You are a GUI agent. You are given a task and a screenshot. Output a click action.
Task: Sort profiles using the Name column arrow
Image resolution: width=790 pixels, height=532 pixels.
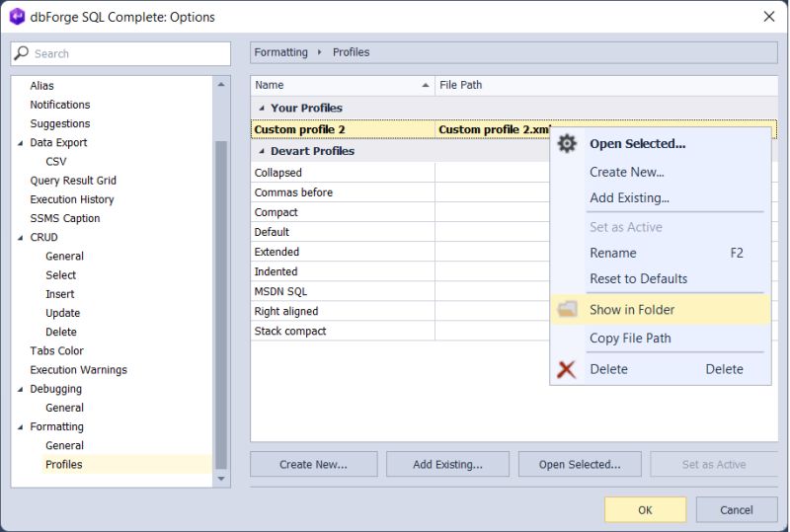(x=426, y=85)
